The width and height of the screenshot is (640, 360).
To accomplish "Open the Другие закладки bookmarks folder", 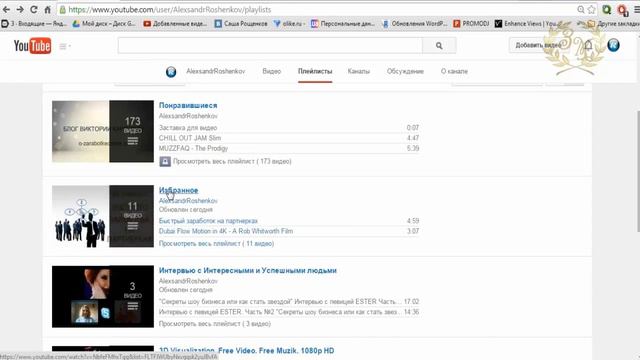I will [613, 24].
